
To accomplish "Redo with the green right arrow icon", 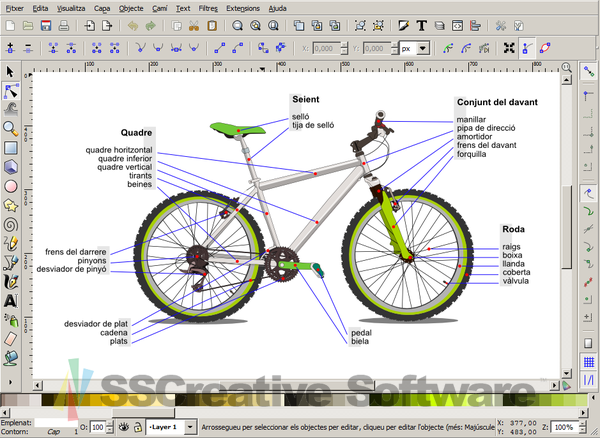I will (151, 26).
